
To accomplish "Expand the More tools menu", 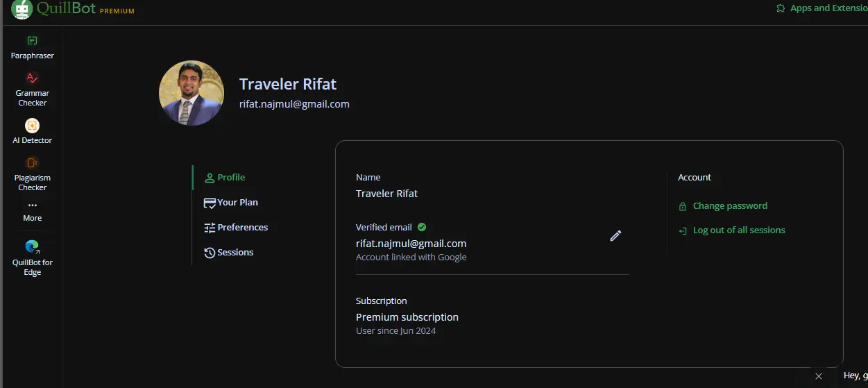I will coord(32,212).
